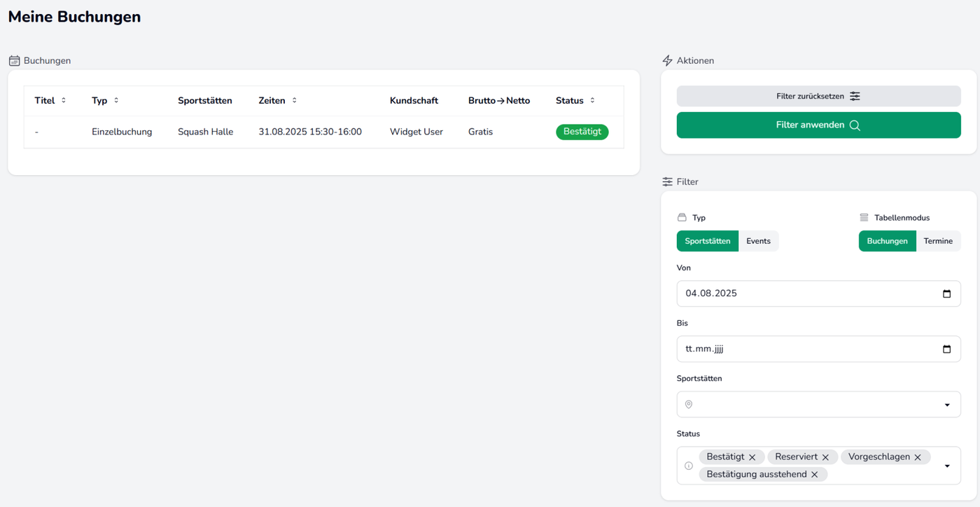Remove the Reserviert status tag

825,457
